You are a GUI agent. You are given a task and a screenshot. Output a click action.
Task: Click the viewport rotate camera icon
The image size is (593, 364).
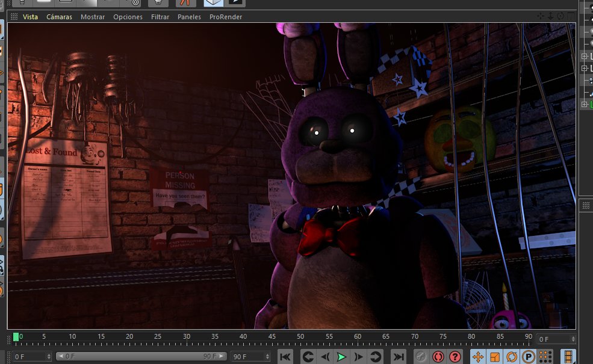pos(560,16)
